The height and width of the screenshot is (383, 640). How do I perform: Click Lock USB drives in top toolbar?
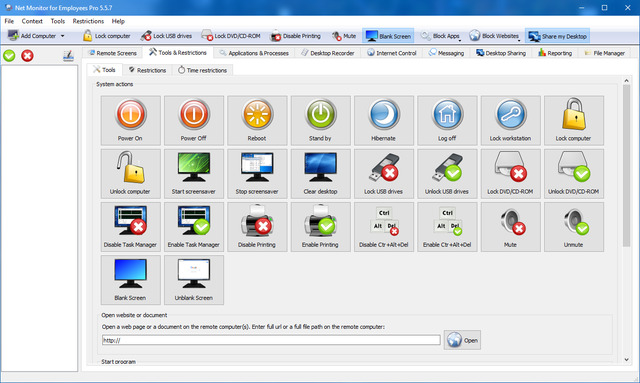166,36
